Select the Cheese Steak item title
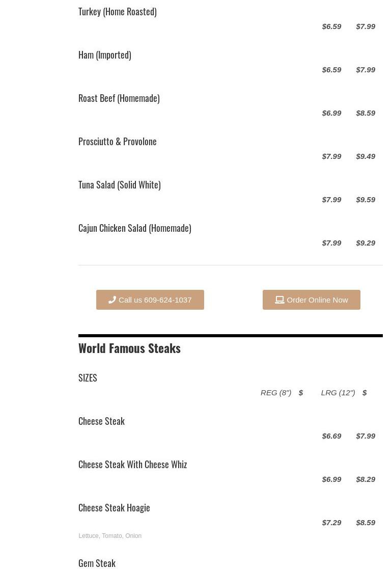 point(101,421)
